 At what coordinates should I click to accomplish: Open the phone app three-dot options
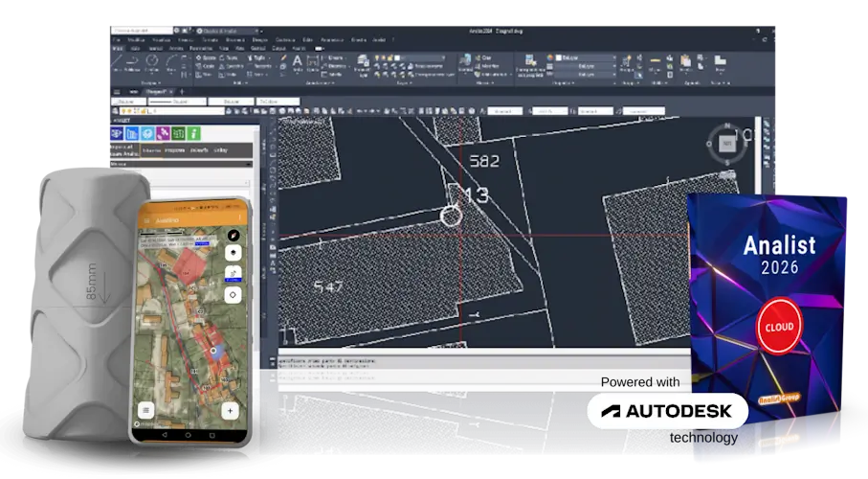[x=239, y=218]
